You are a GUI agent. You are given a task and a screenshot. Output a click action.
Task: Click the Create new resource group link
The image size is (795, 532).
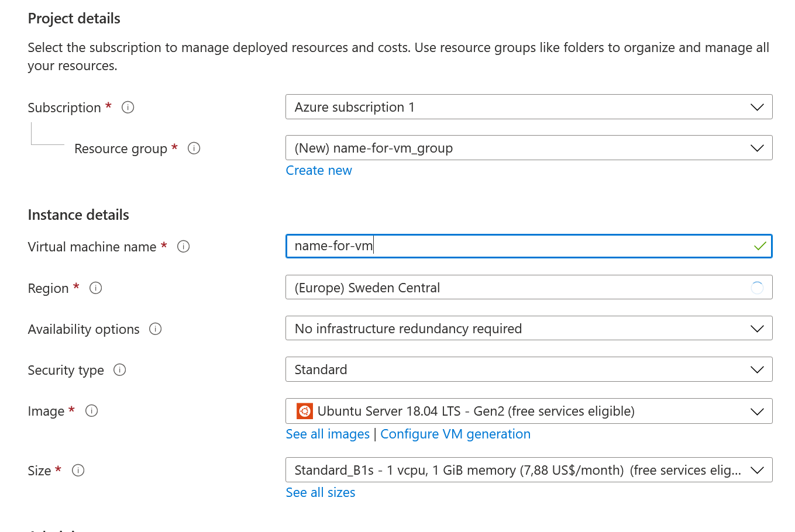click(x=319, y=171)
